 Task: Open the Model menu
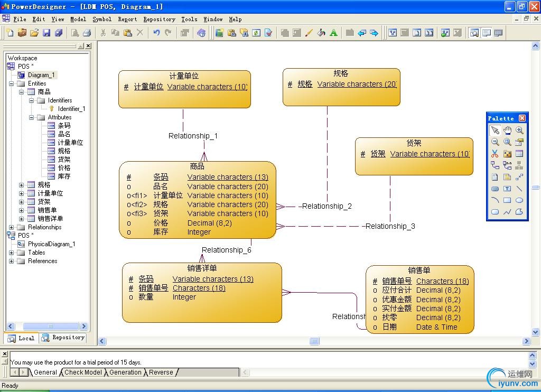tap(78, 20)
